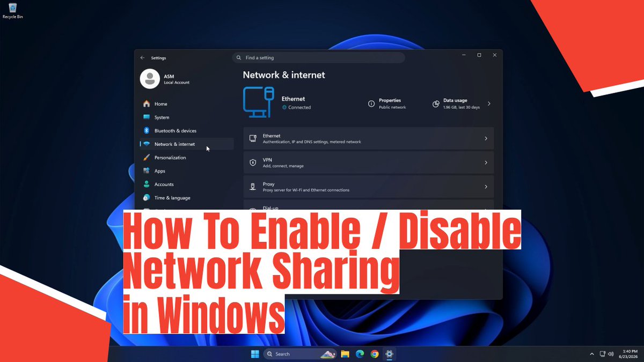Select System in the sidebar
Screen dimensions: 644x362
(186, 117)
